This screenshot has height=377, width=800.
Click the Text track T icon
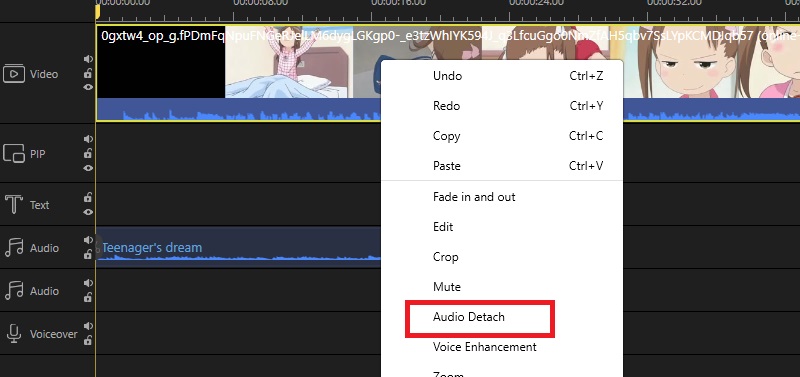click(14, 205)
